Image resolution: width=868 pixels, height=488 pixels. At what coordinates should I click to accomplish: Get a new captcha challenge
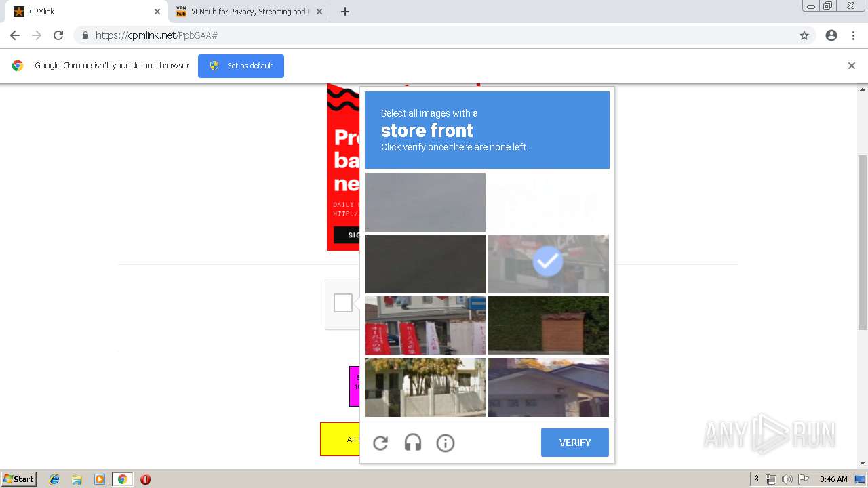[380, 443]
